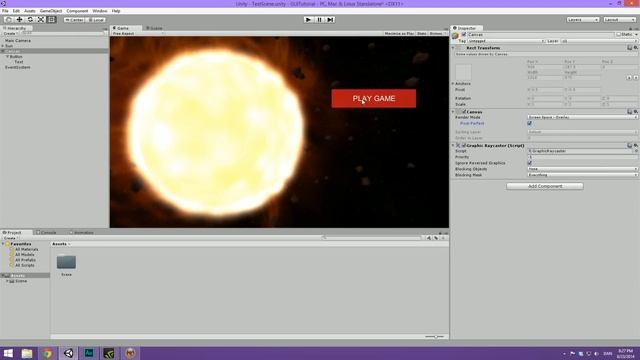Click the Pause button
Screen dimensions: 640x360
tap(319, 20)
